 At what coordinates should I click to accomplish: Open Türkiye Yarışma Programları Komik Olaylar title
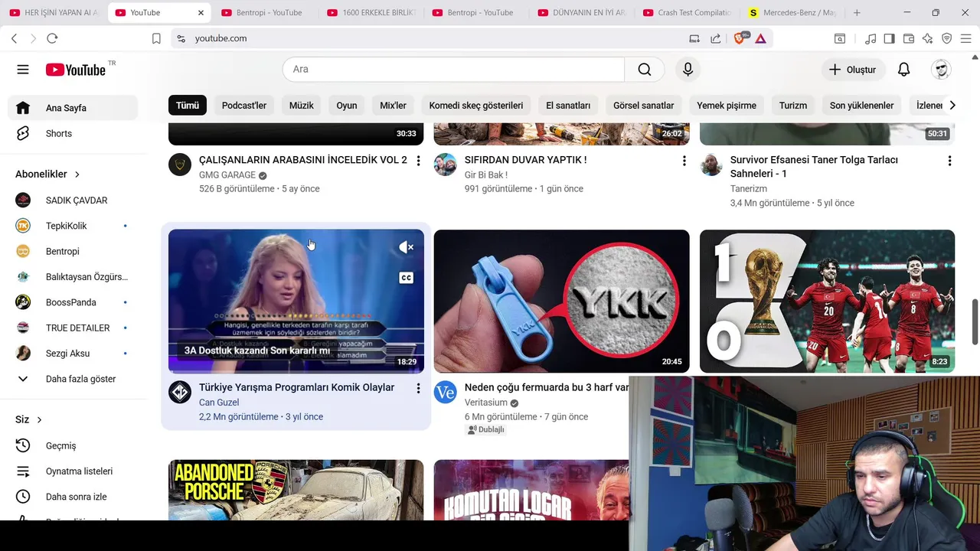296,387
